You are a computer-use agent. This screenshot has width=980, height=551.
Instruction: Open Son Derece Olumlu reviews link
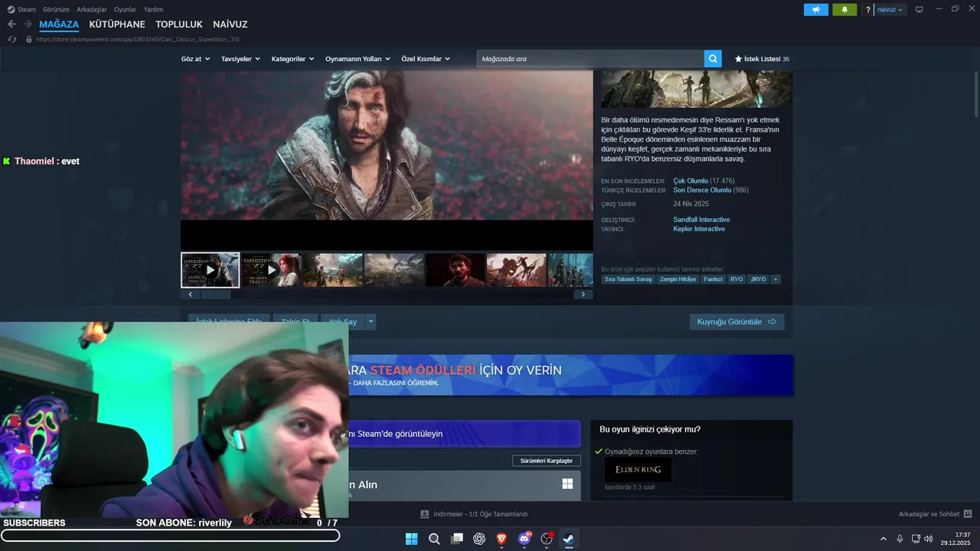click(x=702, y=190)
